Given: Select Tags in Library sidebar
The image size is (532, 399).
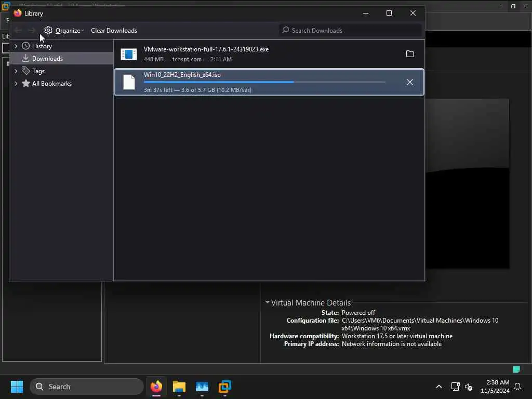Looking at the screenshot, I should pyautogui.click(x=38, y=71).
